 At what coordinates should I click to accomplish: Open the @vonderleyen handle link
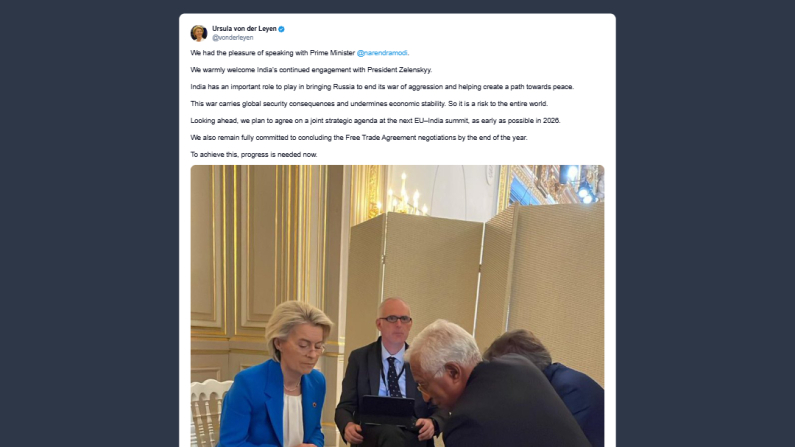pyautogui.click(x=233, y=38)
